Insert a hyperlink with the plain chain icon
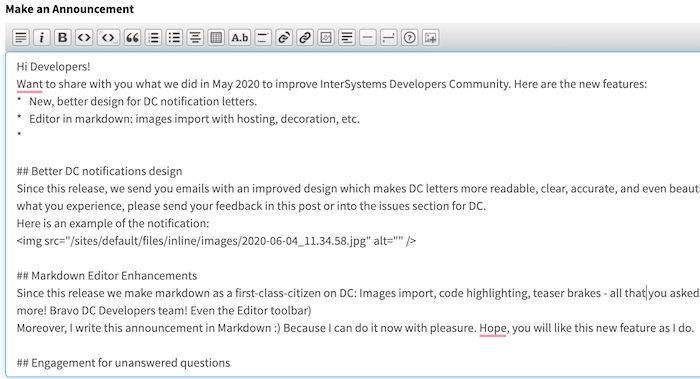 [305, 37]
